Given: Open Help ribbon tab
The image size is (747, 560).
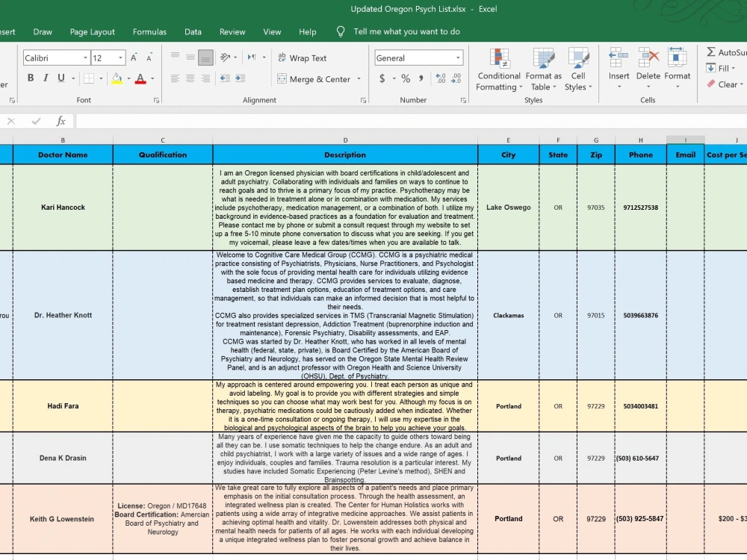Looking at the screenshot, I should [x=308, y=32].
